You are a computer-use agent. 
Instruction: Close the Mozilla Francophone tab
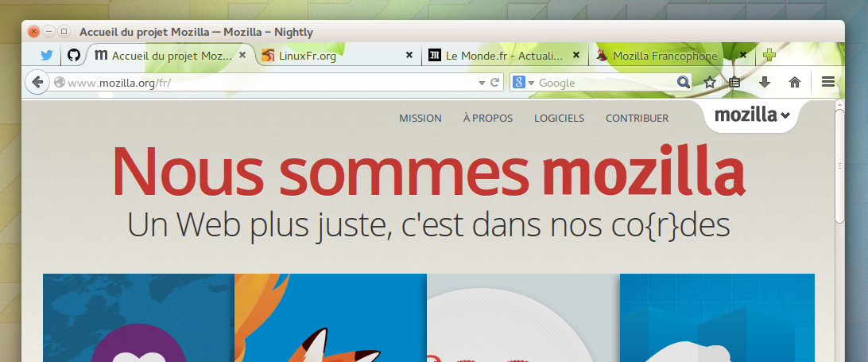pos(743,55)
